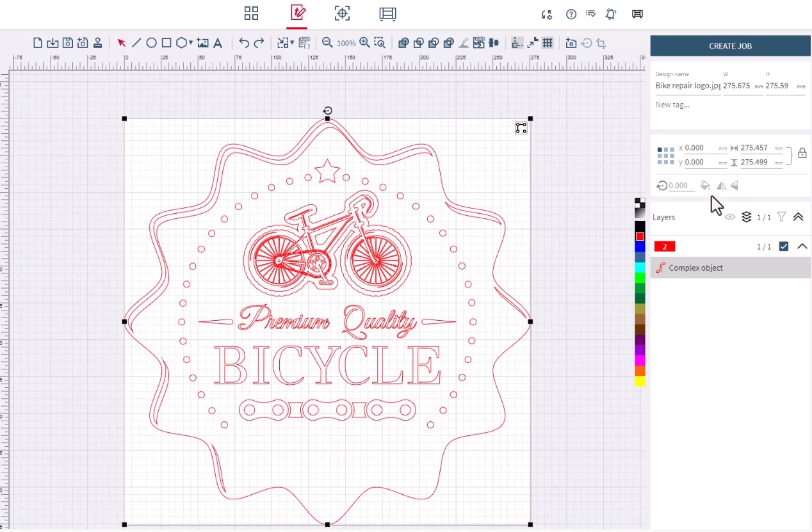
Task: Switch to the design editor tab
Action: click(297, 13)
